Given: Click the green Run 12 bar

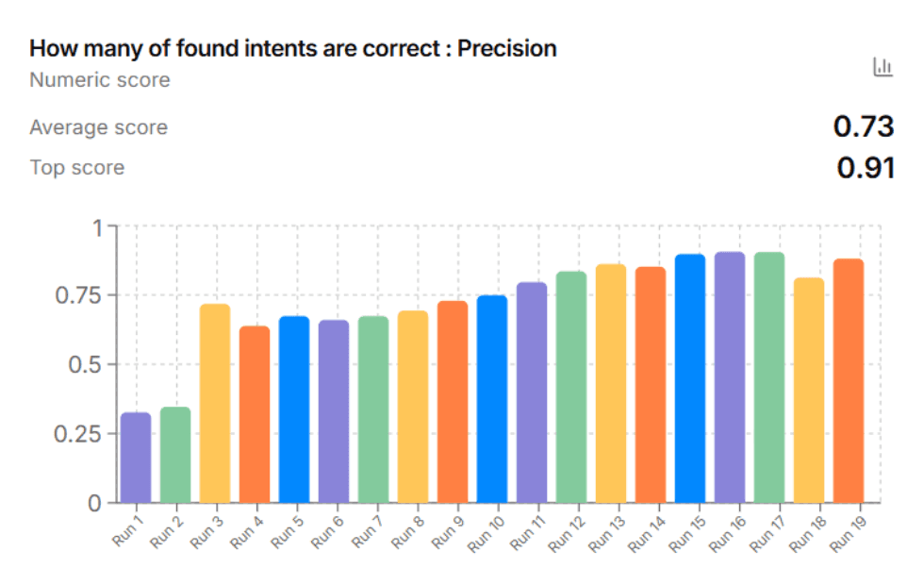Looking at the screenshot, I should [571, 387].
